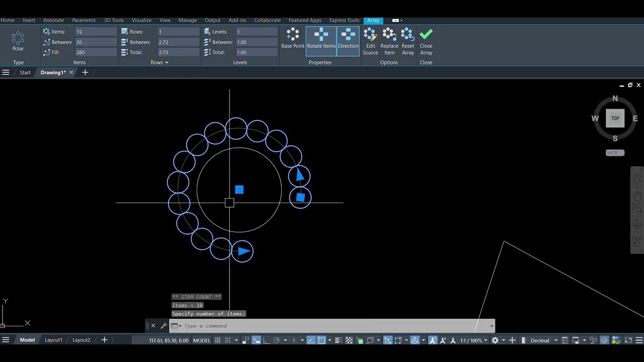Click the quick properties icon in status bar

pyautogui.click(x=565, y=340)
